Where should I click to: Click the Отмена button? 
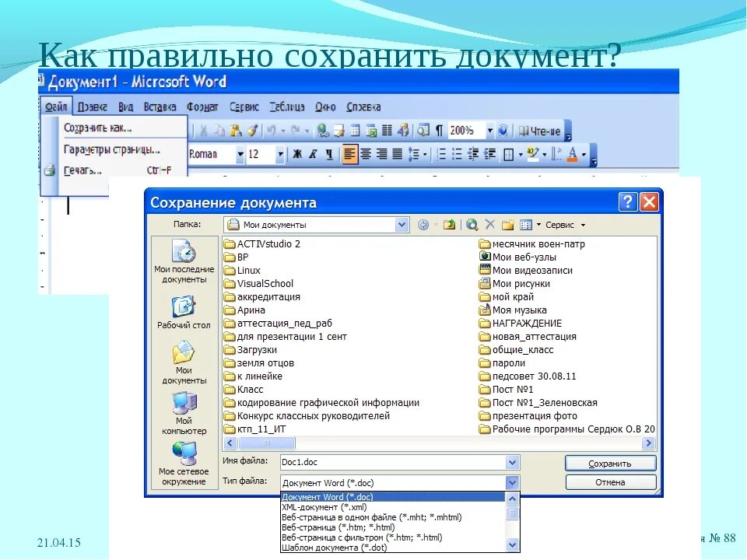tap(610, 482)
